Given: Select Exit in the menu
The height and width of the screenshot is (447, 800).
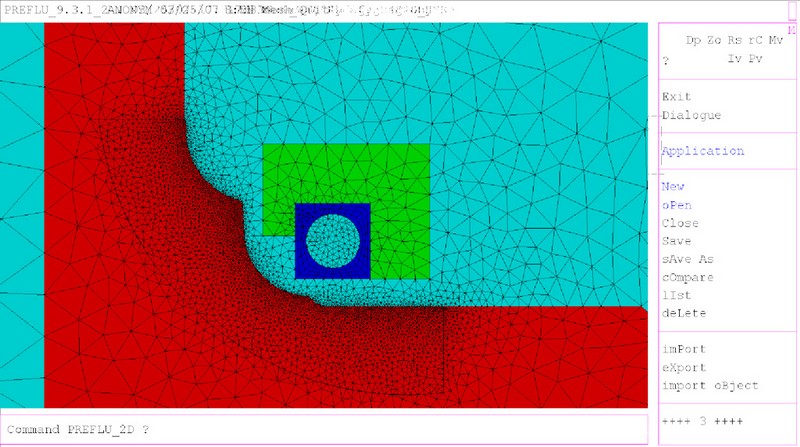Looking at the screenshot, I should click(676, 96).
